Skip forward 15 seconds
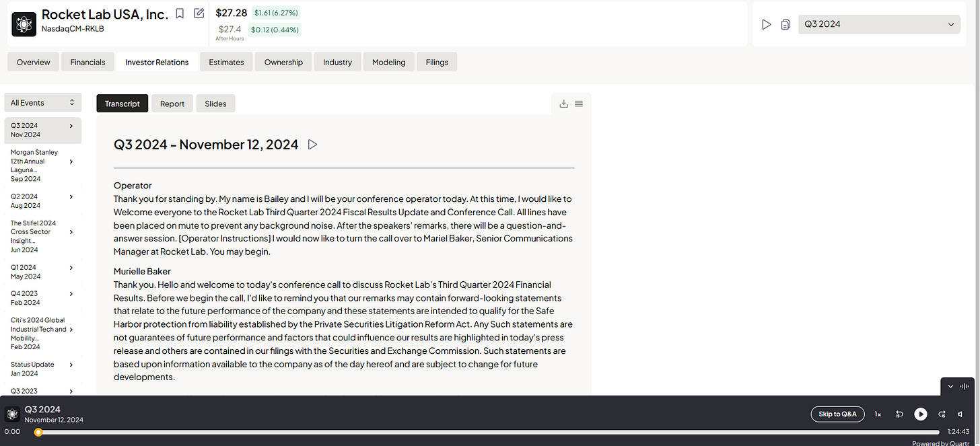980x446 pixels. (942, 414)
